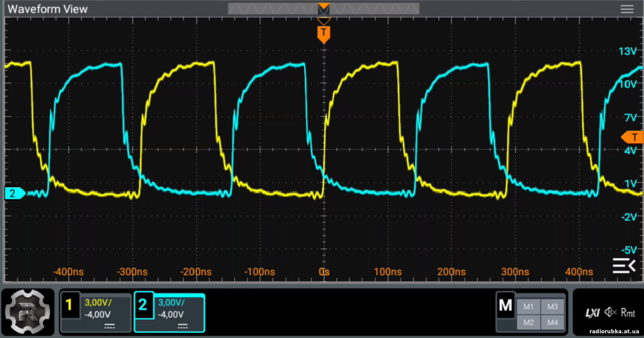Image resolution: width=644 pixels, height=338 pixels.
Task: Click the orange trigger level marker on right
Action: pos(633,137)
